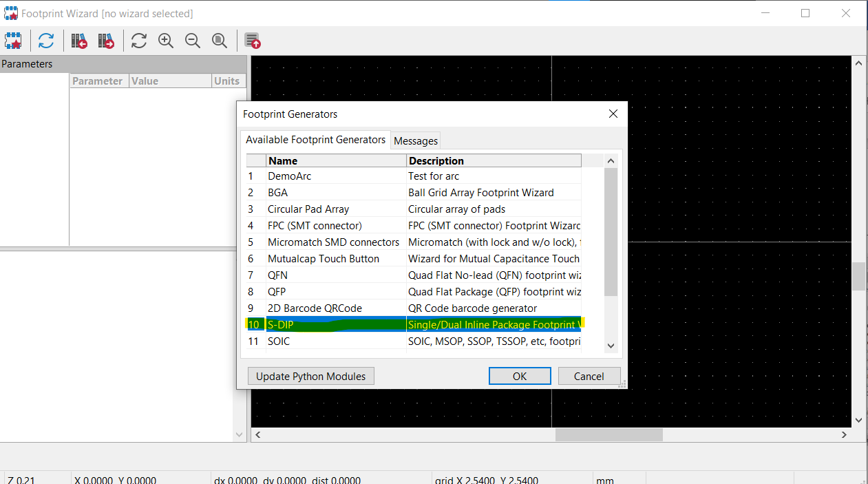Choose Mutualcap Touch Button generator
This screenshot has width=868, height=484.
coord(414,258)
